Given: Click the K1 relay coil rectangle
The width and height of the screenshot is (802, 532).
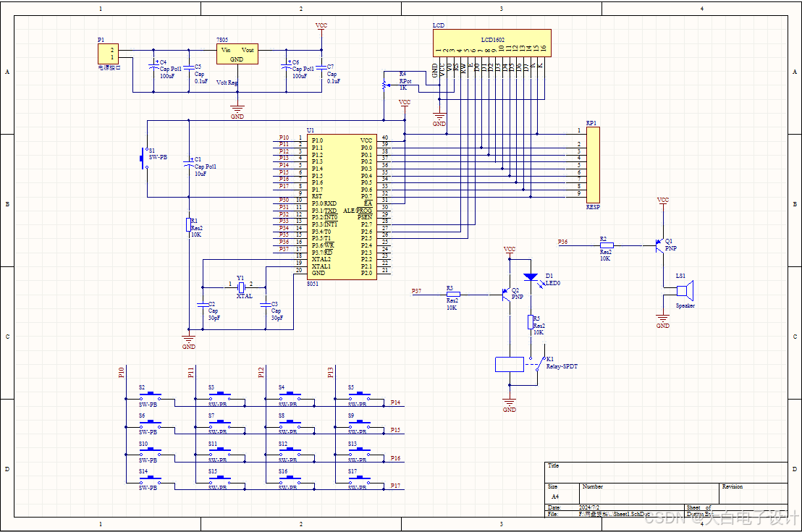Looking at the screenshot, I should [510, 364].
